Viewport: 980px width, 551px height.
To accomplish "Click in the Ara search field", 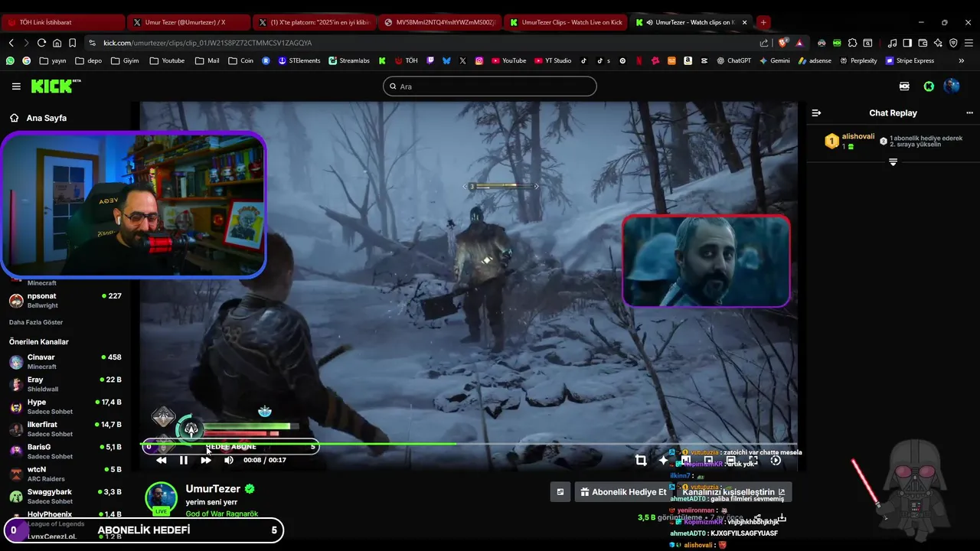I will tap(490, 86).
